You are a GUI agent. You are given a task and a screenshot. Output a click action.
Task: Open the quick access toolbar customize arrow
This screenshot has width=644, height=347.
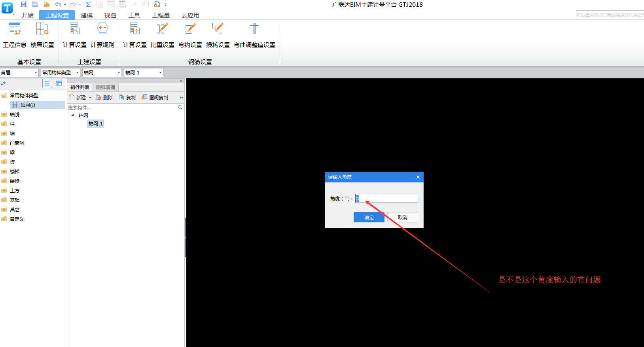point(165,5)
